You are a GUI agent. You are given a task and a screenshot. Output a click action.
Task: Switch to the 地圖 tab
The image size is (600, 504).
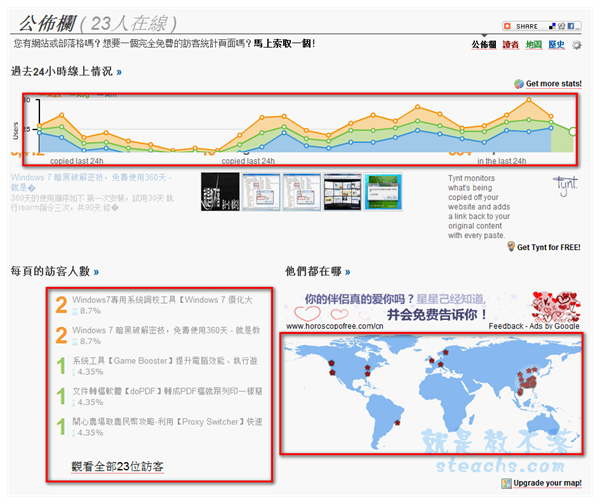(x=534, y=45)
